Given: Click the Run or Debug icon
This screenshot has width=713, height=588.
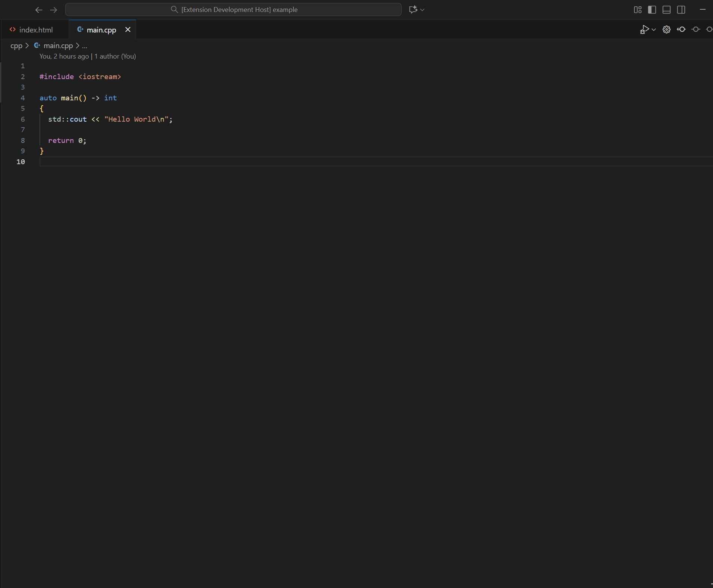Looking at the screenshot, I should [644, 29].
